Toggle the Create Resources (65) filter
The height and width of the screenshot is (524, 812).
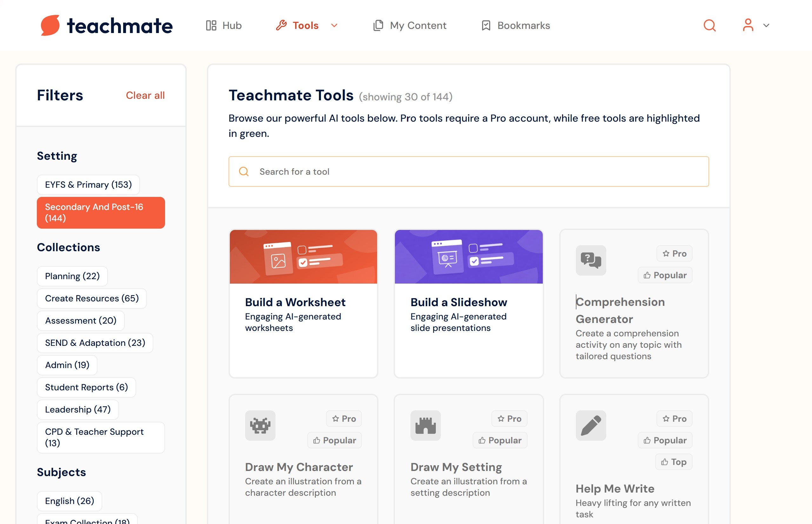[x=92, y=299]
